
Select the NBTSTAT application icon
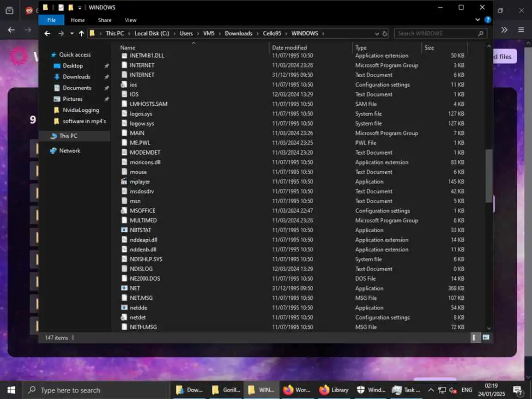click(x=124, y=230)
